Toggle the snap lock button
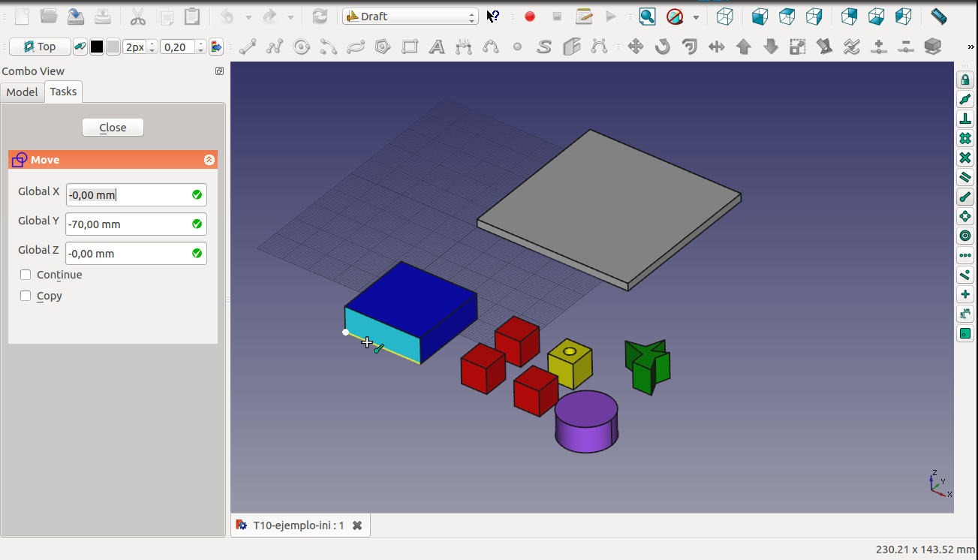 click(x=965, y=80)
